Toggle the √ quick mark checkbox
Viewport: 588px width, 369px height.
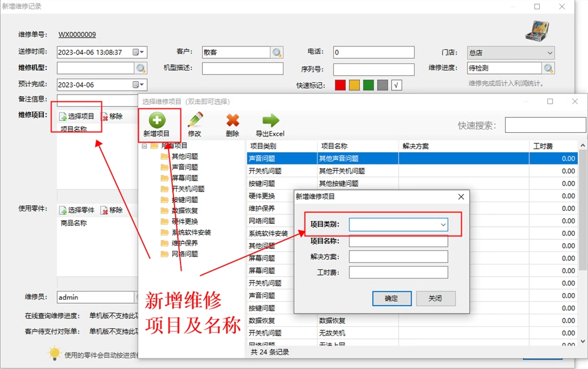click(x=396, y=85)
